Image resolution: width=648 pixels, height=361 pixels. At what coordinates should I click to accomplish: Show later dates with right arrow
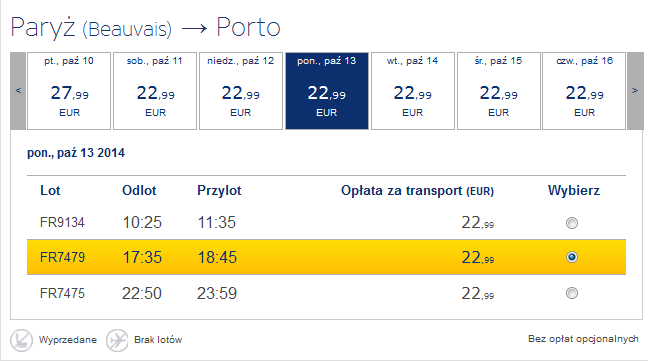pyautogui.click(x=635, y=90)
